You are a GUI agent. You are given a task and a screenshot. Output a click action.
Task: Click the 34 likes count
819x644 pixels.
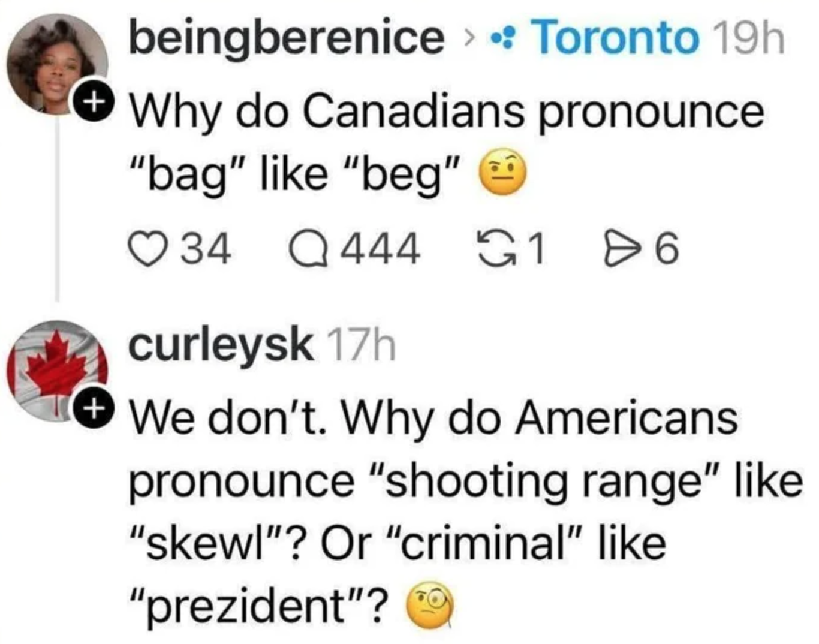pos(206,249)
